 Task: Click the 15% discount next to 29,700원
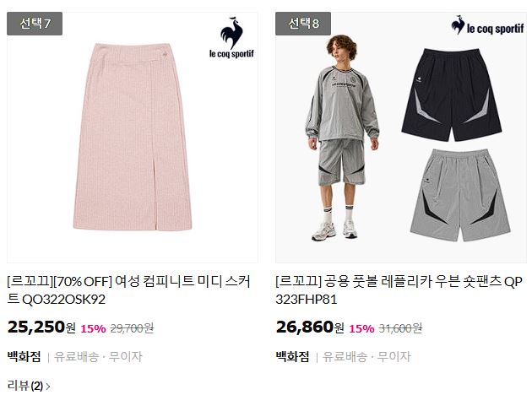click(x=93, y=328)
